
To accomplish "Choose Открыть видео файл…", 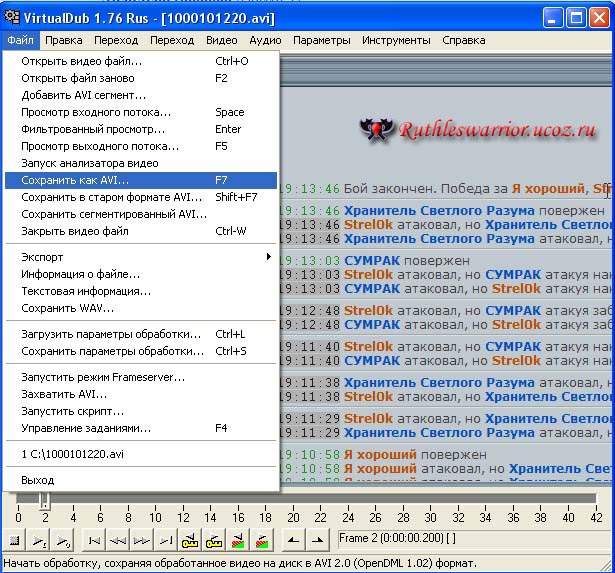I will tap(141, 61).
